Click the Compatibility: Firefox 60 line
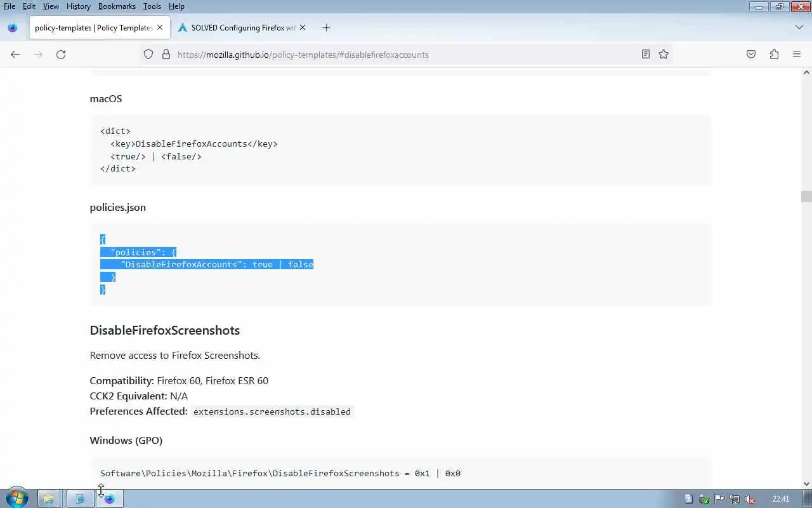The height and width of the screenshot is (508, 812). pos(179,380)
